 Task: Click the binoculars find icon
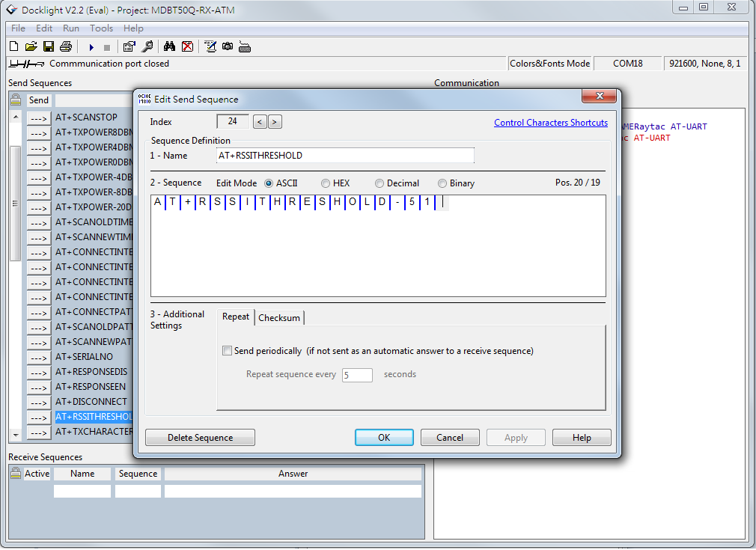170,46
